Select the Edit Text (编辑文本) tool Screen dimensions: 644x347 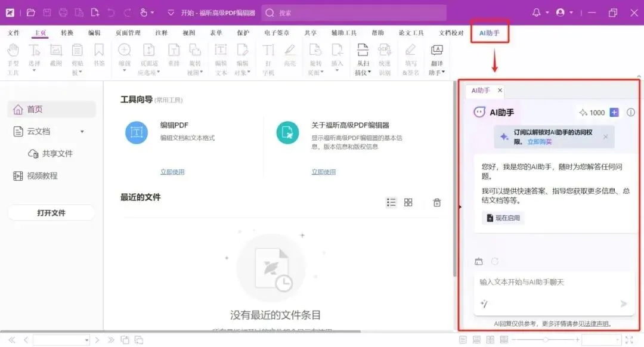[221, 60]
